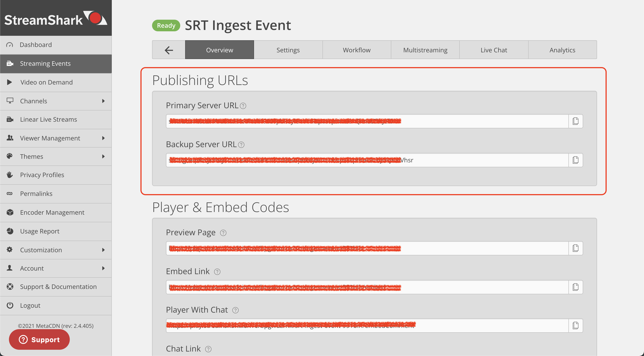The width and height of the screenshot is (644, 356).
Task: Open Encoder Management in sidebar
Action: (x=52, y=212)
